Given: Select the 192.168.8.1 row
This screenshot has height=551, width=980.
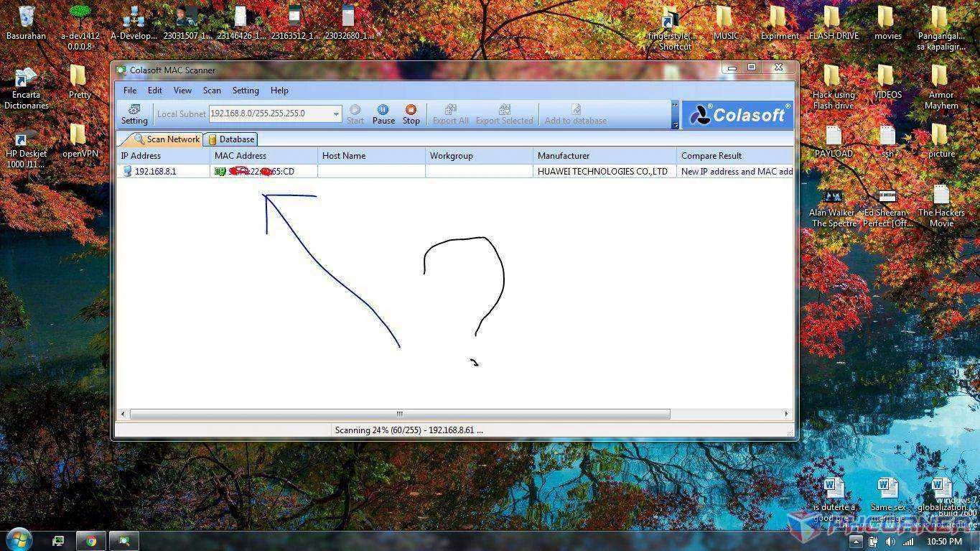Looking at the screenshot, I should point(455,172).
